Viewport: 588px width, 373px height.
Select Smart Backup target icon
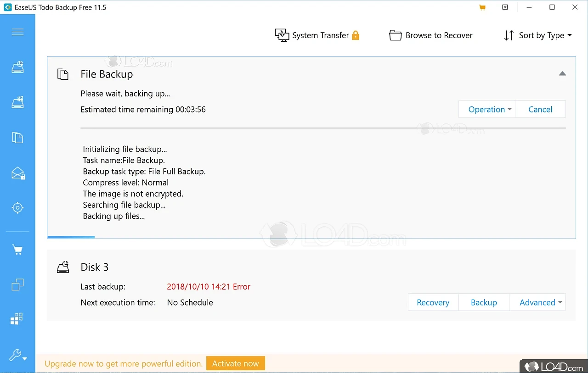click(17, 208)
